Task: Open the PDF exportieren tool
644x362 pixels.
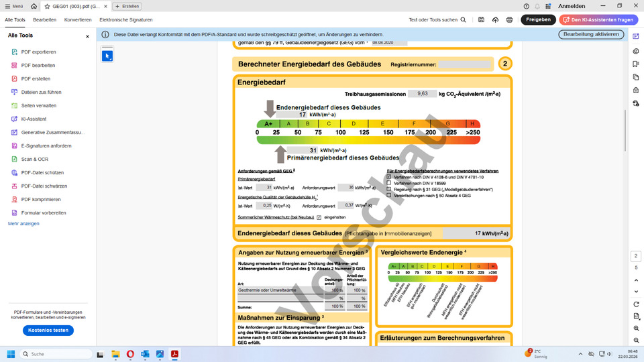Action: pyautogui.click(x=38, y=52)
